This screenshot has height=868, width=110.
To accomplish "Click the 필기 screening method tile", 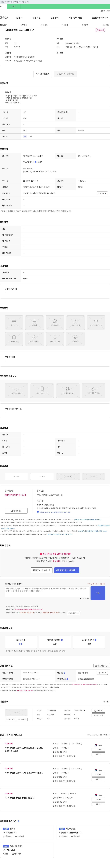I will point(68,476).
